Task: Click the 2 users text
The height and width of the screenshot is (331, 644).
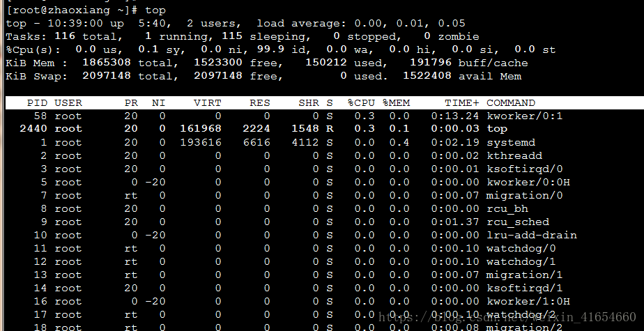Action: 211,24
